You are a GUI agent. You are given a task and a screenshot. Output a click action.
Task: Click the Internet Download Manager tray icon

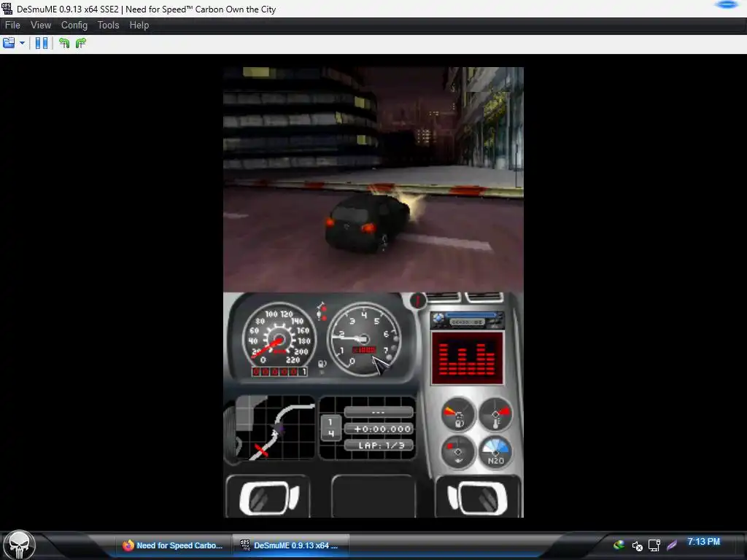[x=619, y=545]
